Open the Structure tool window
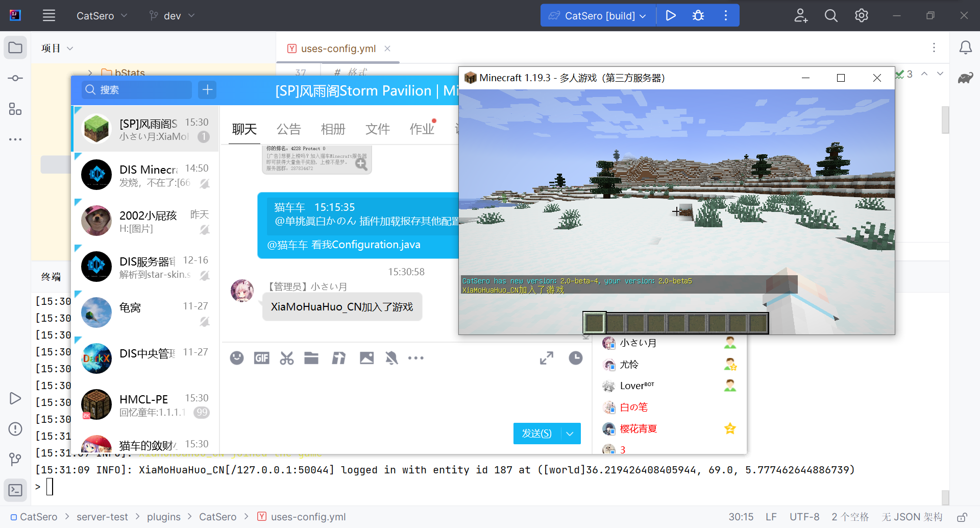The image size is (980, 528). (15, 109)
